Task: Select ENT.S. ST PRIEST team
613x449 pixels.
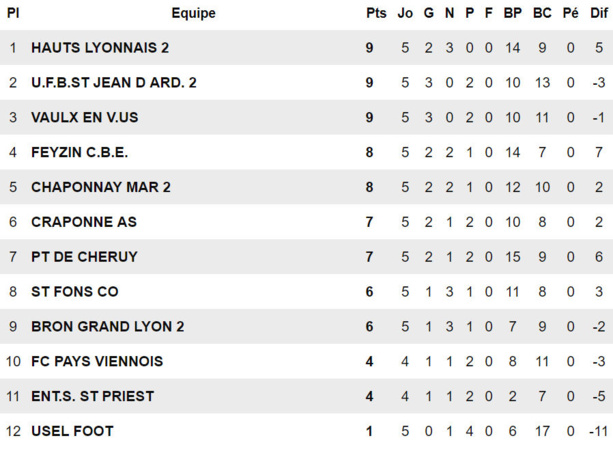Action: (92, 396)
